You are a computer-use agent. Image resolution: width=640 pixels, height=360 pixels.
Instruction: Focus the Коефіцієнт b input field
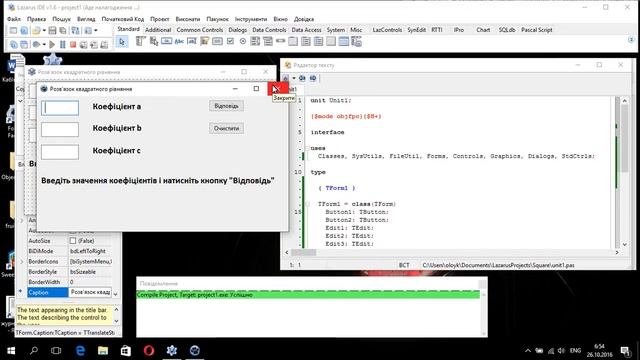[60, 129]
